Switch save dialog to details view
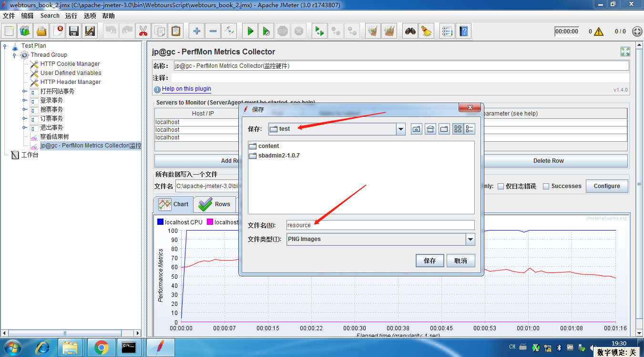 [x=470, y=129]
